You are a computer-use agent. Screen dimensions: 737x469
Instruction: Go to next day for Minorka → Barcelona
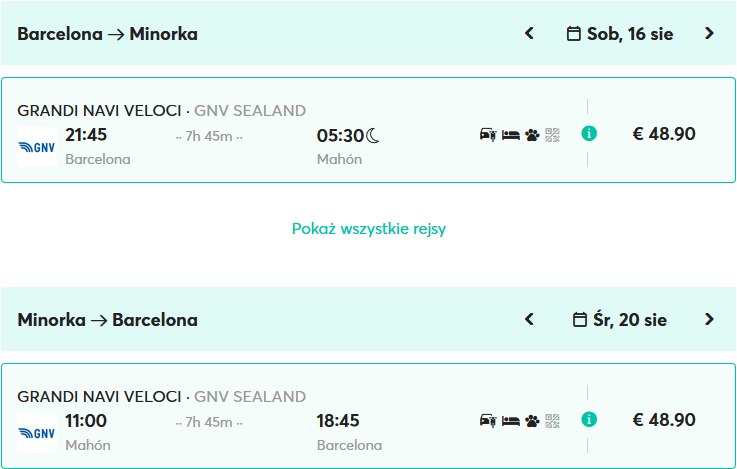pyautogui.click(x=709, y=320)
